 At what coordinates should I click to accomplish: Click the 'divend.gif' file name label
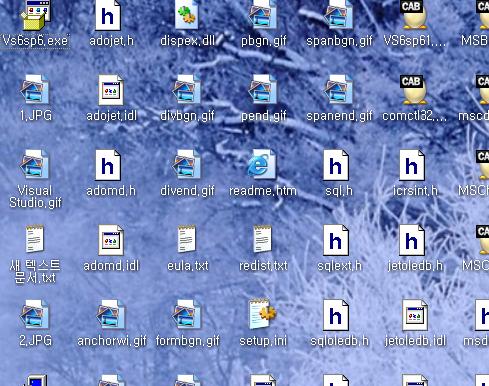187,191
